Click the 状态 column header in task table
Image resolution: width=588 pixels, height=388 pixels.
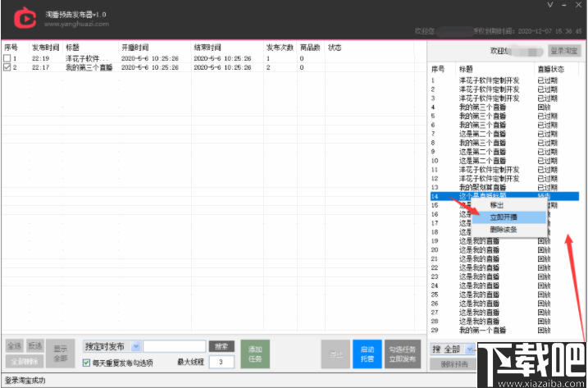(x=335, y=48)
